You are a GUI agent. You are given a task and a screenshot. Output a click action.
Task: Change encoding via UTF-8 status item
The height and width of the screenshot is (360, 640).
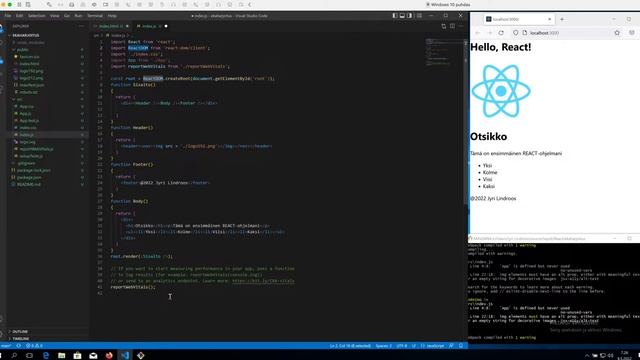point(402,346)
